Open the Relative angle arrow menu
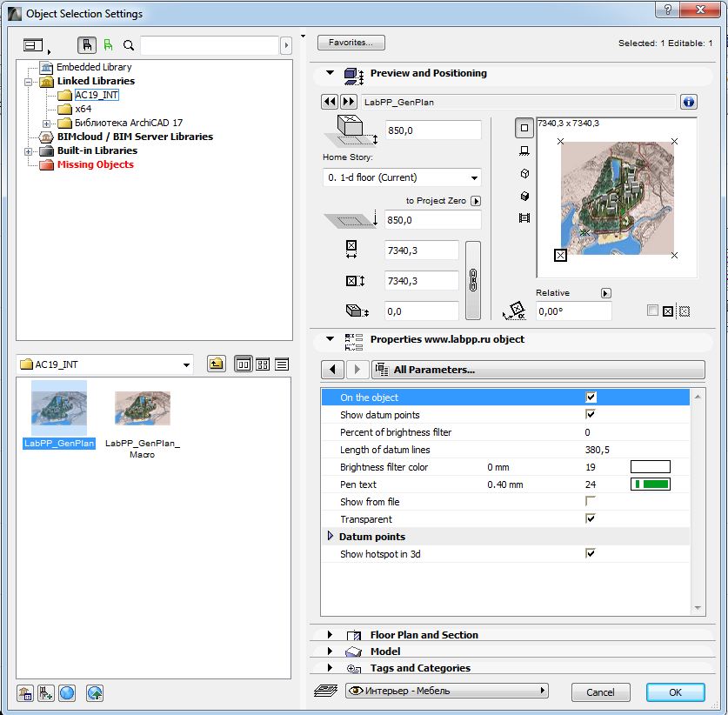 (606, 293)
